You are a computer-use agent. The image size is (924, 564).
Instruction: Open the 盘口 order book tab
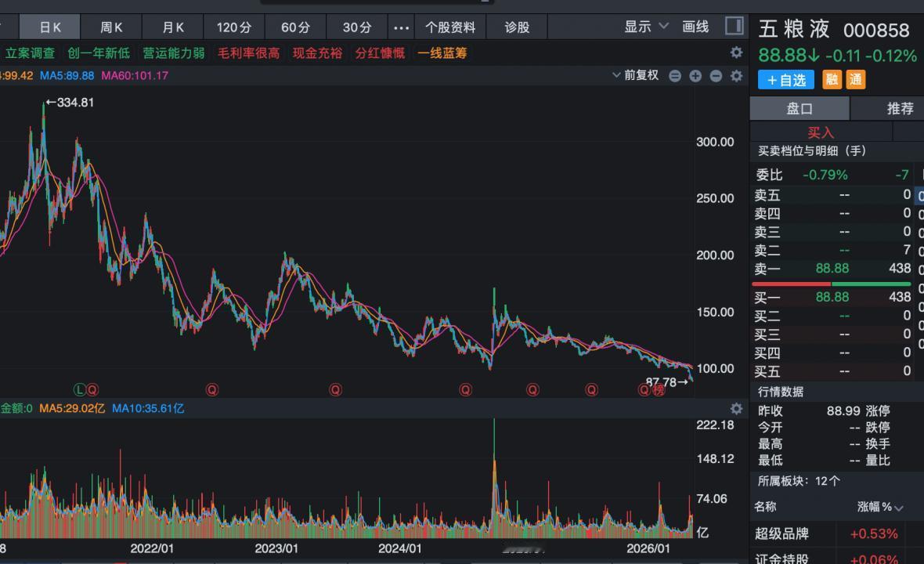pyautogui.click(x=799, y=108)
